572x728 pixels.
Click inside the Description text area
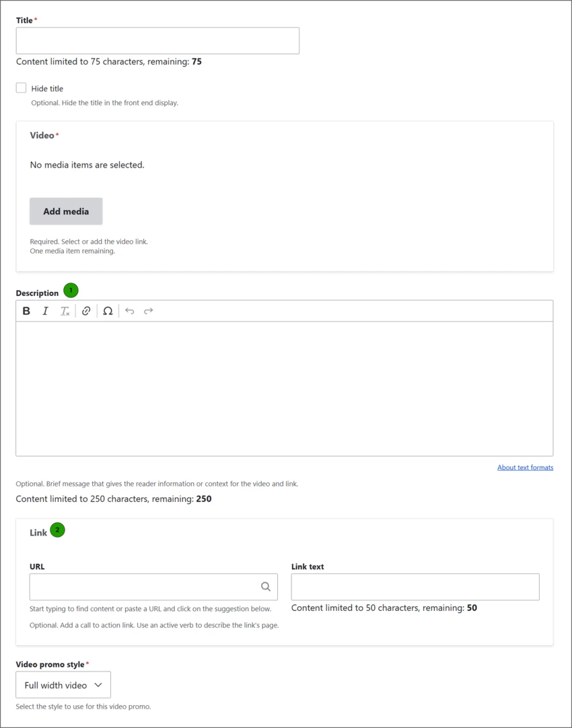[284, 389]
